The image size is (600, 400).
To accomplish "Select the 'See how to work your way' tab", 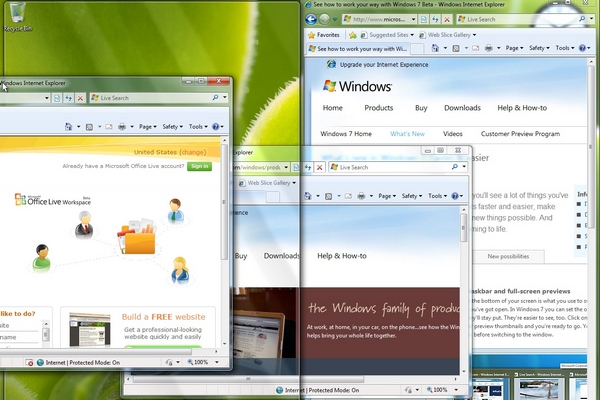I will pyautogui.click(x=357, y=49).
